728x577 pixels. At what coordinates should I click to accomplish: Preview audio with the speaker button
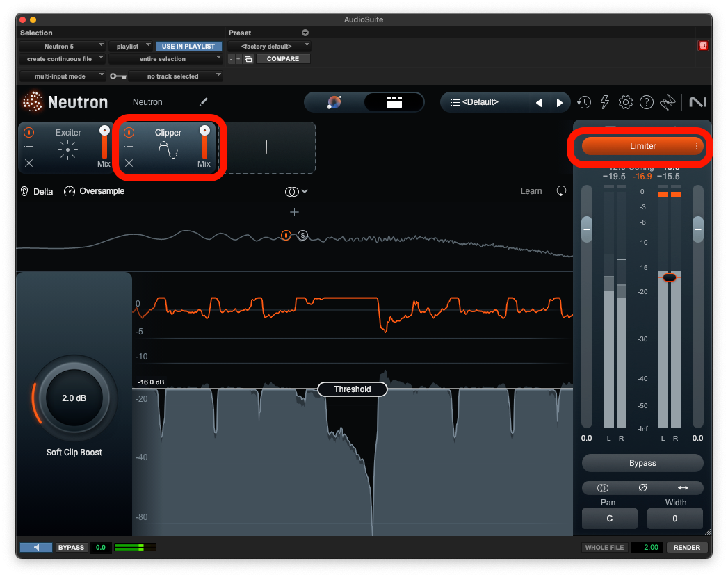[x=36, y=547]
